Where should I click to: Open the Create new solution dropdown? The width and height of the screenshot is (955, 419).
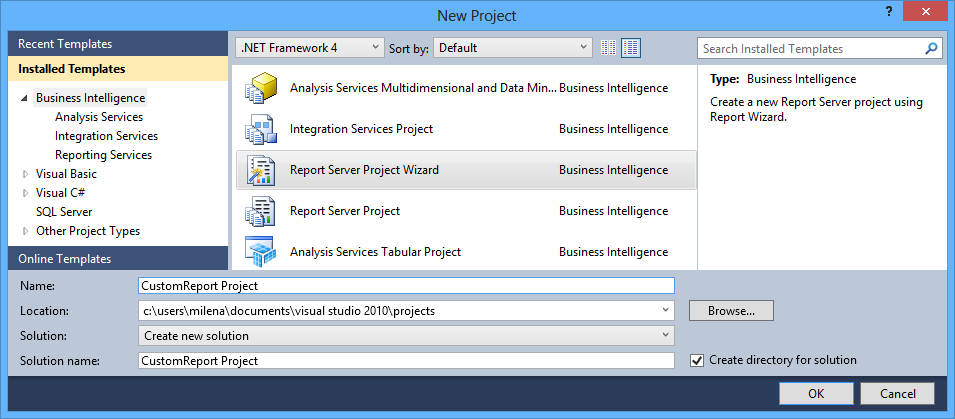pos(406,336)
